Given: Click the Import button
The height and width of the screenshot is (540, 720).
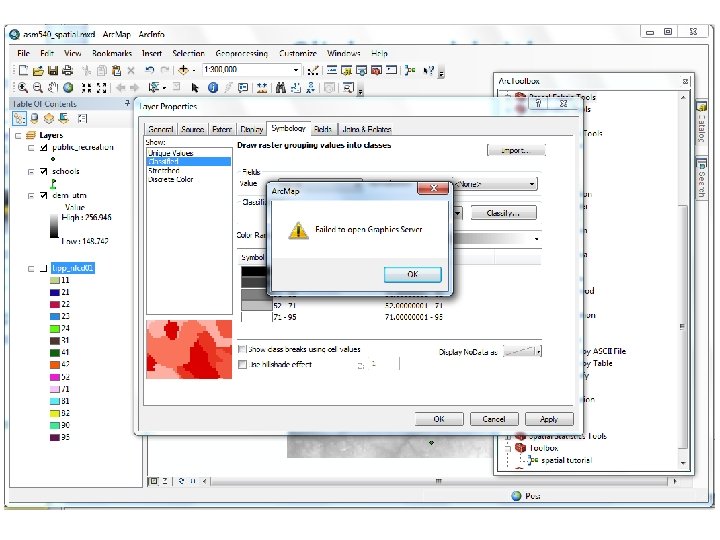Looking at the screenshot, I should coord(516,150).
